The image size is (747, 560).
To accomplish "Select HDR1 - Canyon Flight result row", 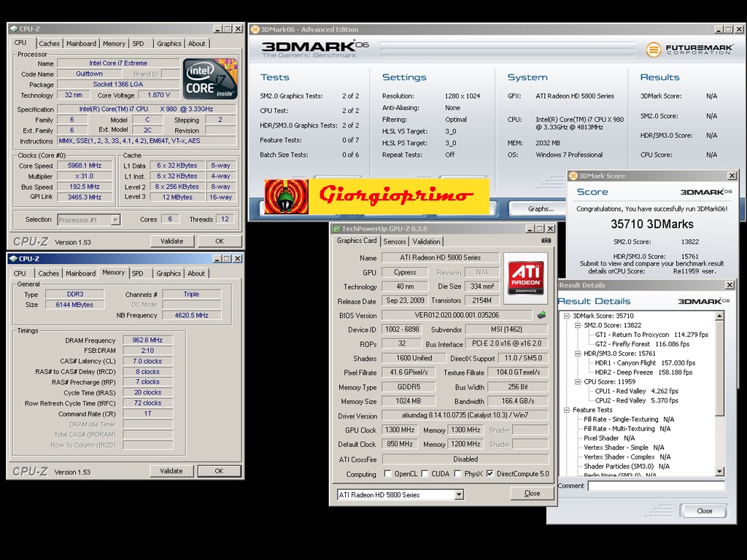I will (645, 363).
